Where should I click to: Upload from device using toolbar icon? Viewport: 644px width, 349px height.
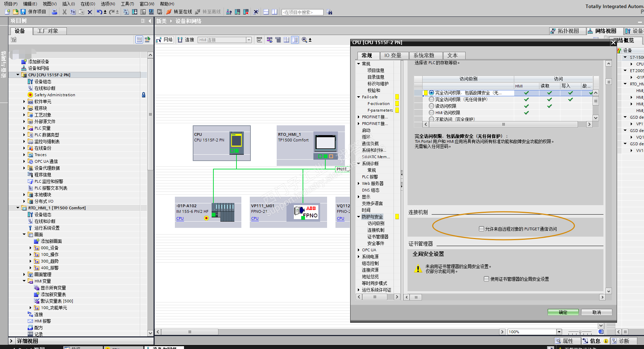pyautogui.click(x=143, y=12)
